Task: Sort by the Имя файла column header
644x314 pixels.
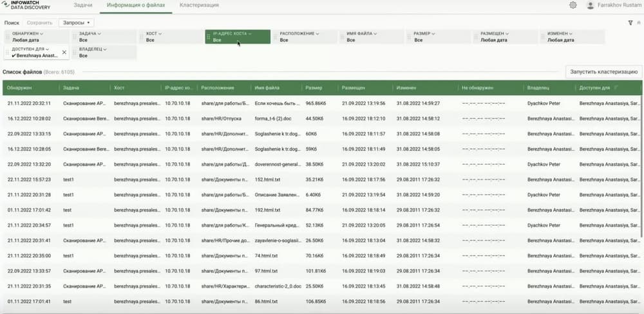Action: (267, 88)
